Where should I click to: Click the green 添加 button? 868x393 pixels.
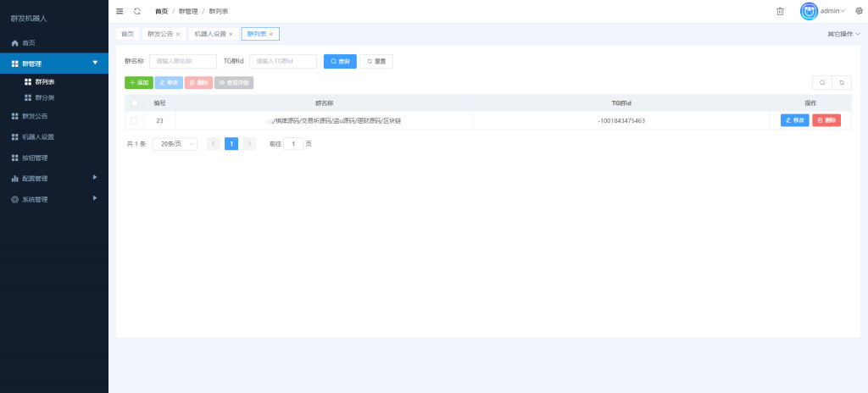pyautogui.click(x=139, y=82)
